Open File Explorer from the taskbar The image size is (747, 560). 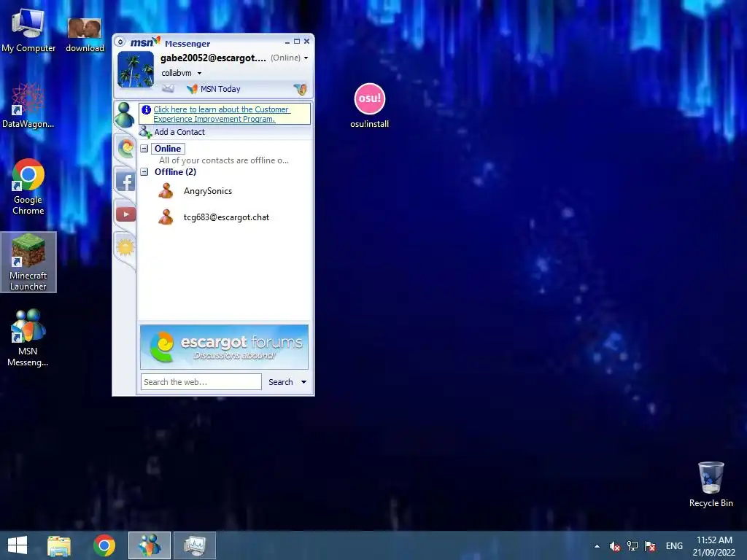[x=59, y=545]
